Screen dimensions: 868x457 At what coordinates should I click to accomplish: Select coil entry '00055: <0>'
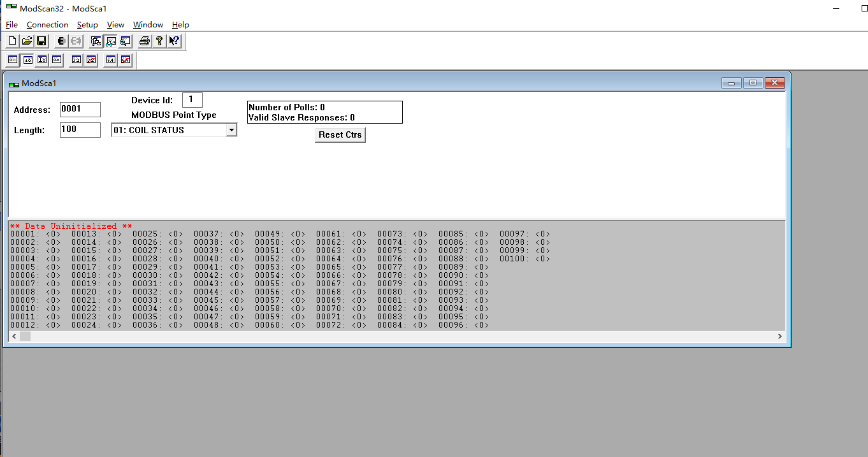click(280, 284)
